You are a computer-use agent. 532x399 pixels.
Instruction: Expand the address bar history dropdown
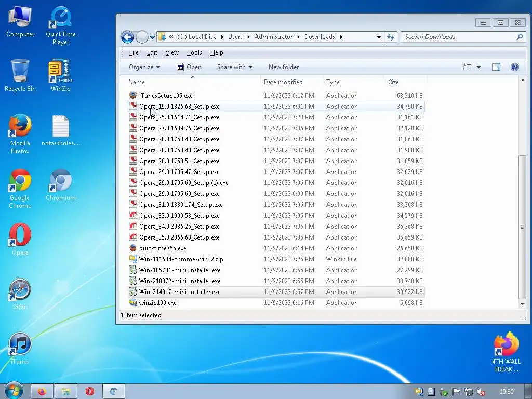pos(379,37)
